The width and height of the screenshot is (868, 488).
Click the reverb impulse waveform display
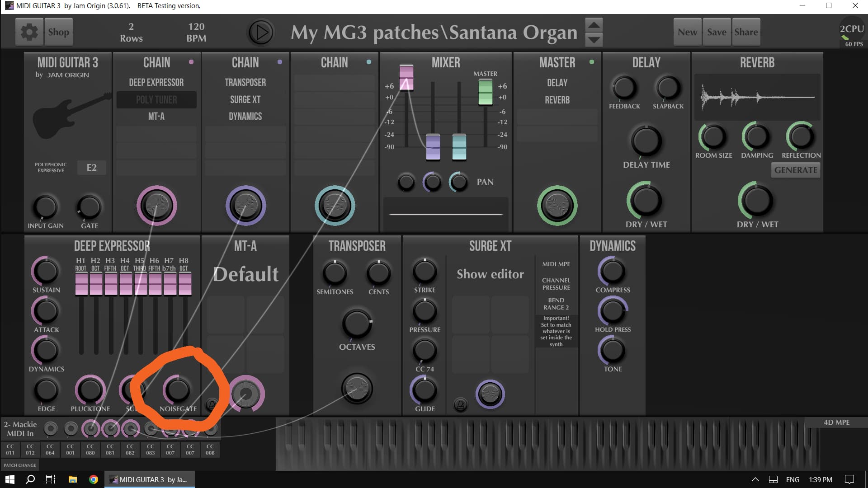(x=757, y=97)
